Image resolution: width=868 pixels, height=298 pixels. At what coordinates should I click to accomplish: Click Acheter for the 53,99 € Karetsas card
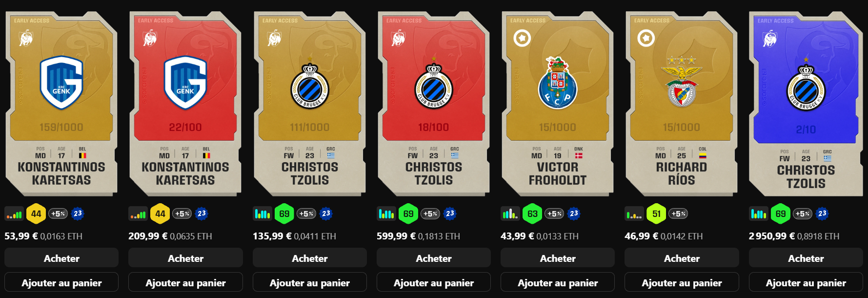pyautogui.click(x=61, y=258)
